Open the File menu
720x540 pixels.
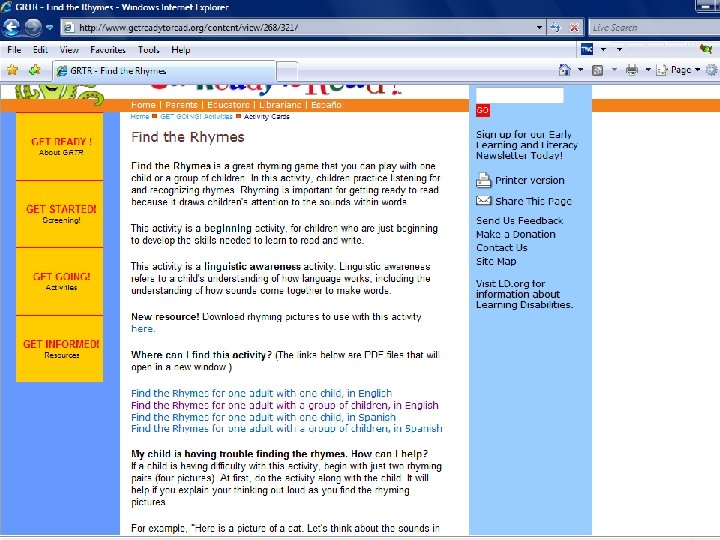14,50
